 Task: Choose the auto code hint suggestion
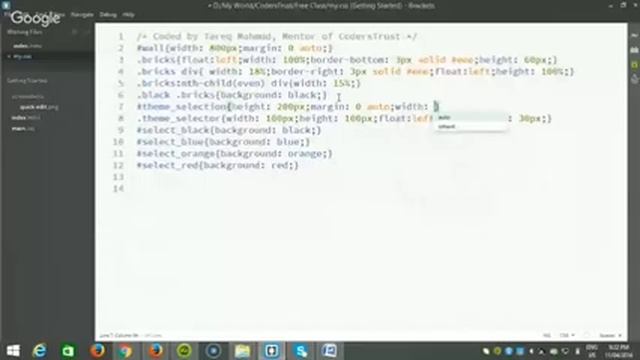coord(471,118)
